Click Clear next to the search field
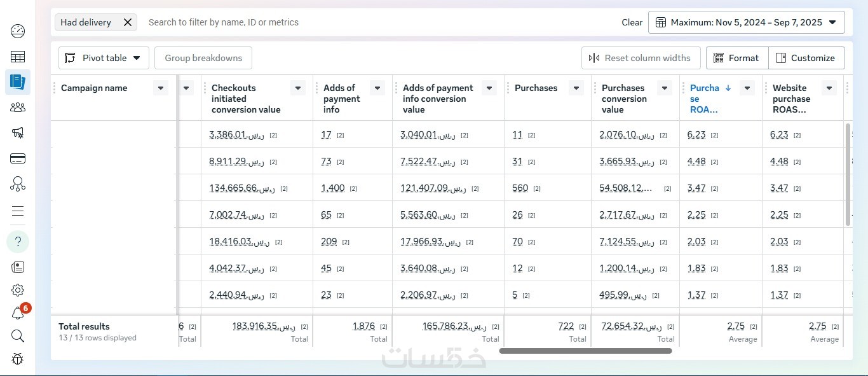 [x=632, y=22]
